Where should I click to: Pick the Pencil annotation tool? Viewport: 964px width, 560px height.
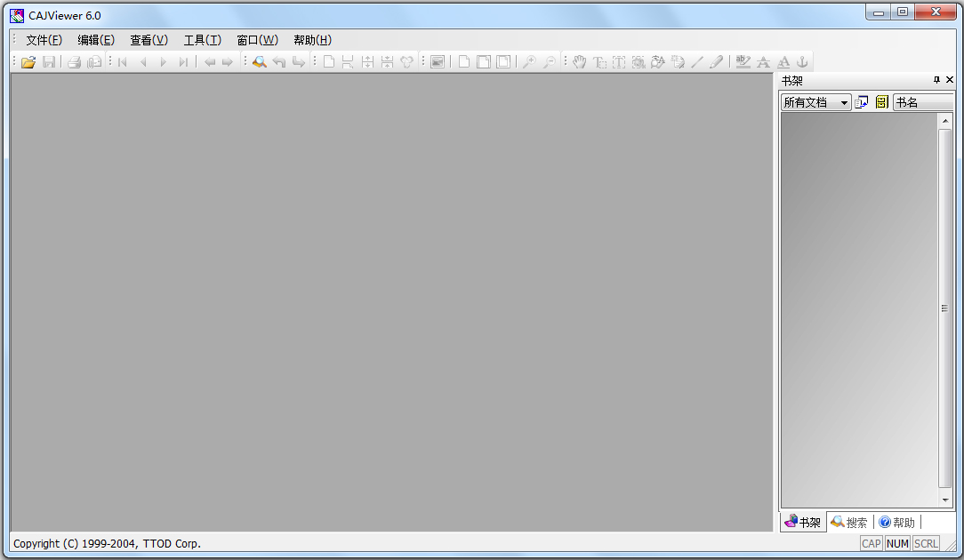coord(717,61)
